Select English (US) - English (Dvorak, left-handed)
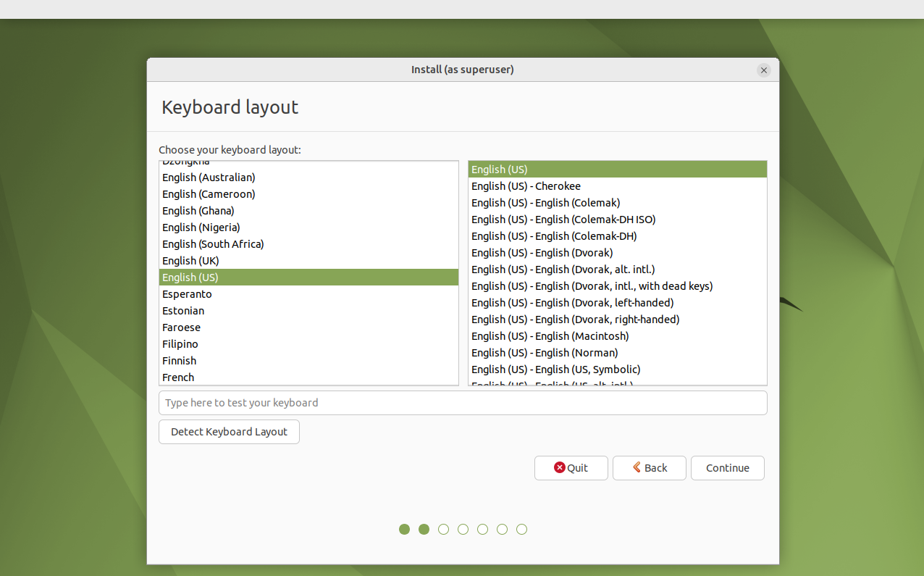Viewport: 924px width, 576px height. point(572,302)
